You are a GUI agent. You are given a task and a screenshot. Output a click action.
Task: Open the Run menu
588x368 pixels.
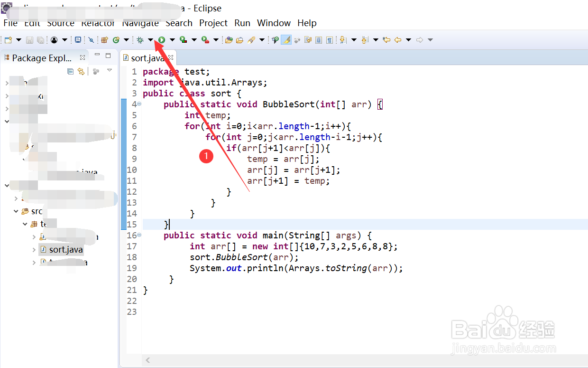pyautogui.click(x=242, y=23)
